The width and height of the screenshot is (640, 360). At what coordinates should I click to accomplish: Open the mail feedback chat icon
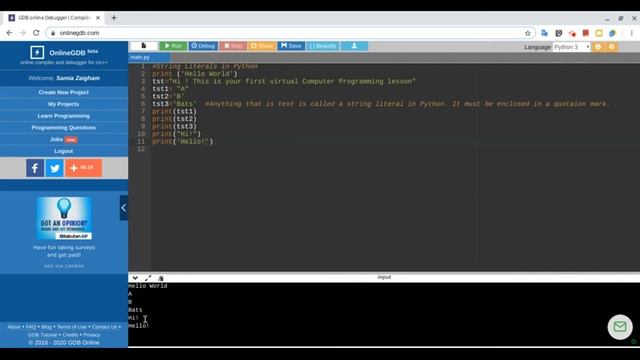[x=620, y=327]
